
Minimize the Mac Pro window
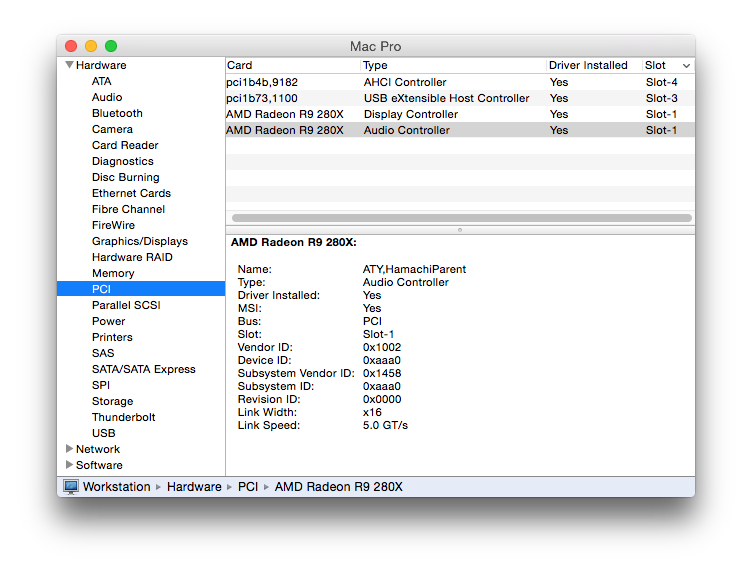pos(91,46)
